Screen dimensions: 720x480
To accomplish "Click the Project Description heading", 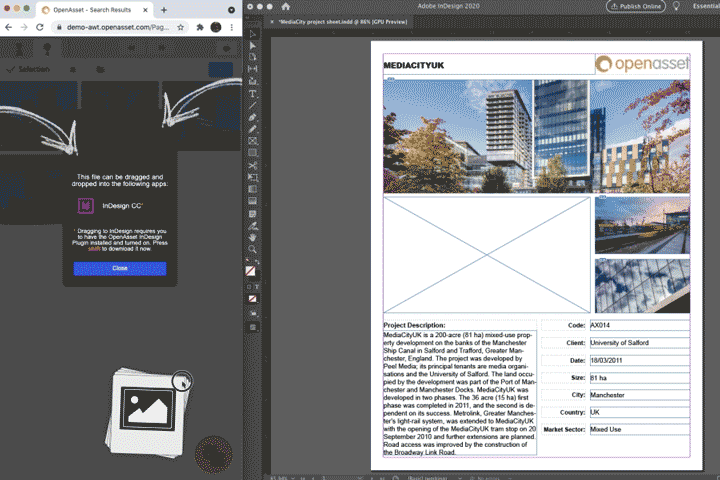I will [x=414, y=325].
